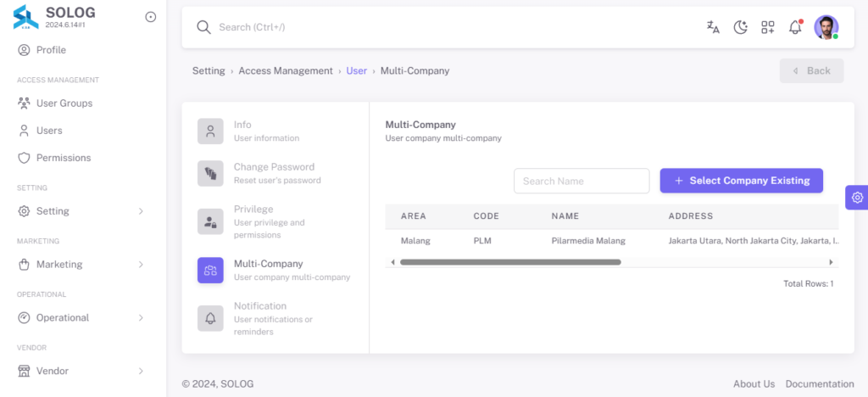This screenshot has width=868, height=397.
Task: Open notifications bell in header
Action: click(x=795, y=27)
